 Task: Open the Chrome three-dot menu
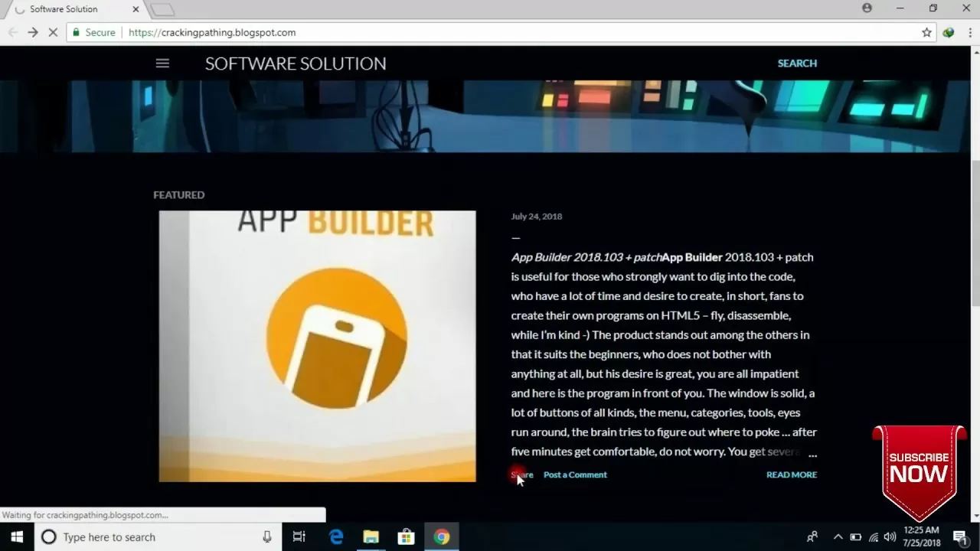click(x=969, y=32)
